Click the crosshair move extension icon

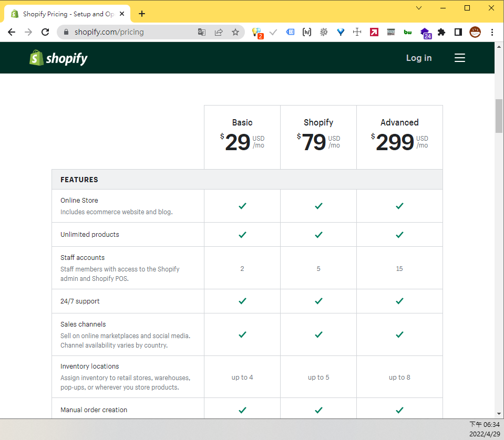[357, 32]
